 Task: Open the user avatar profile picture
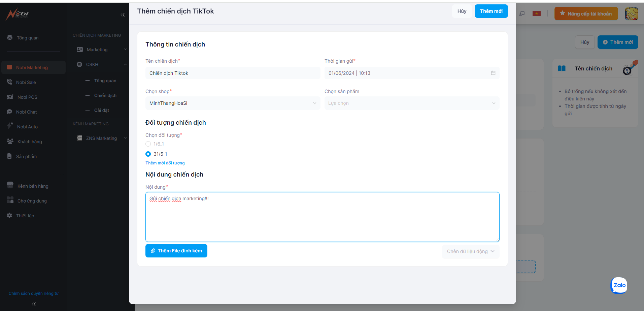[x=631, y=14]
